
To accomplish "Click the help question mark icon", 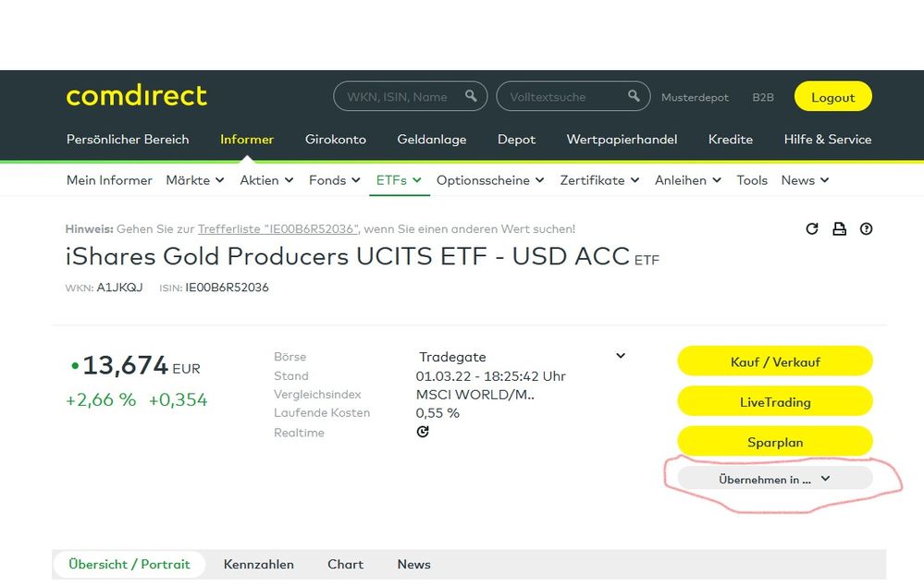I will [x=866, y=229].
